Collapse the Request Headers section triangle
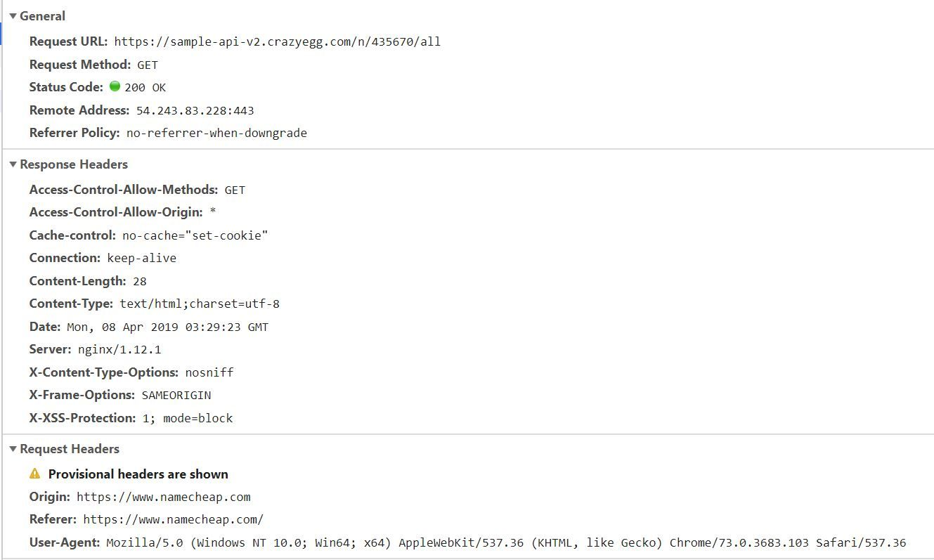The image size is (934, 560). pos(13,449)
